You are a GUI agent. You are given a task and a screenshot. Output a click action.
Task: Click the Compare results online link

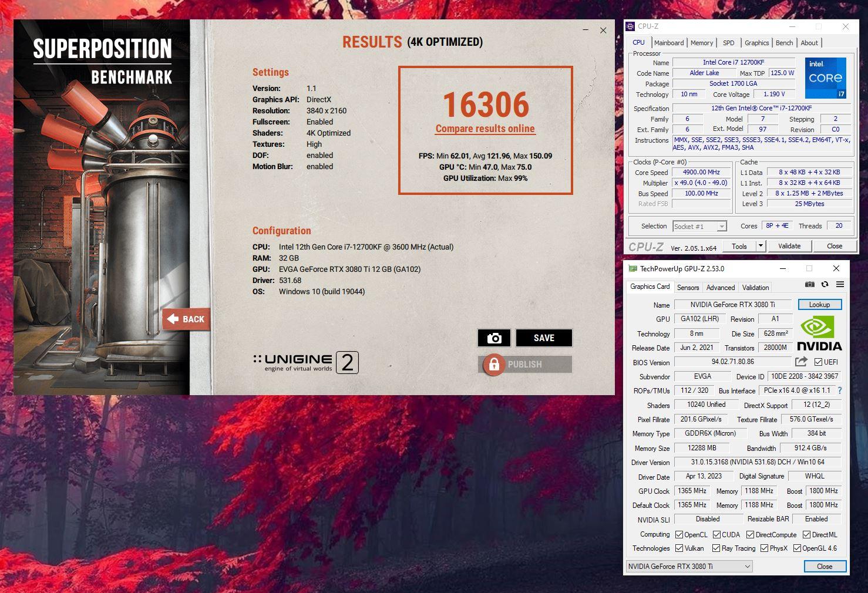pyautogui.click(x=485, y=129)
